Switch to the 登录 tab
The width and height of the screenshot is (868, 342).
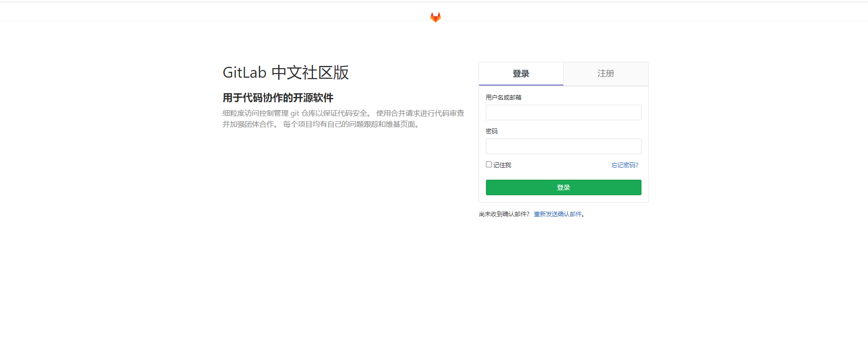coord(521,74)
